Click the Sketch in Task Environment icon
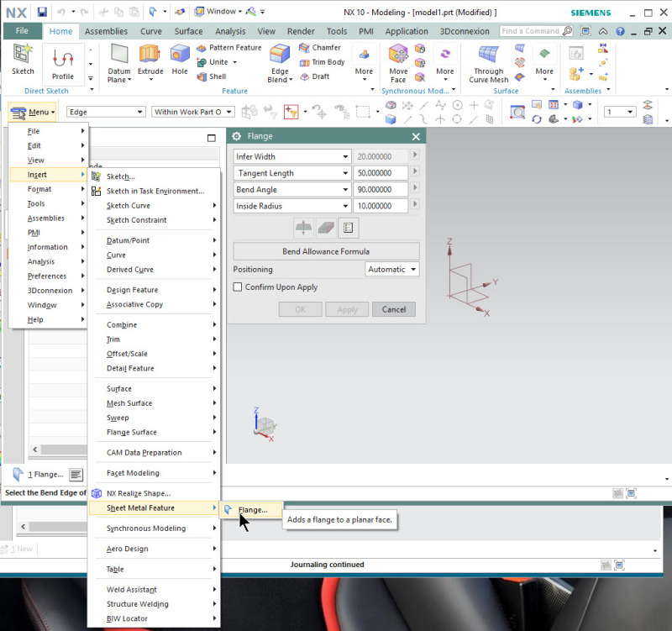This screenshot has height=631, width=672. [97, 192]
